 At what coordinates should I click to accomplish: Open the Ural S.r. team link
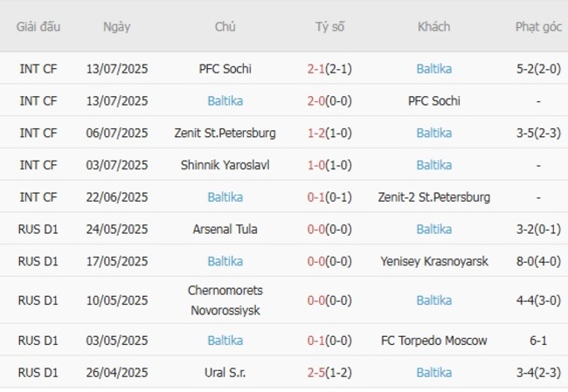point(225,373)
